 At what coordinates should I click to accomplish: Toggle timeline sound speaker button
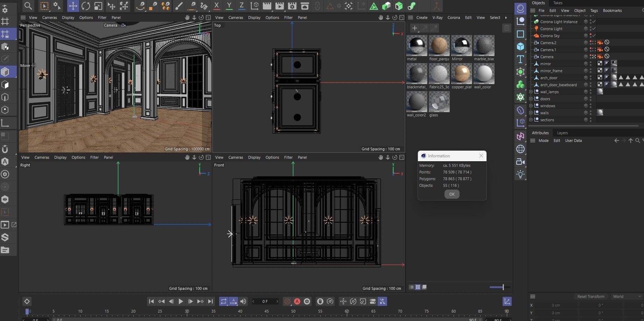click(243, 301)
